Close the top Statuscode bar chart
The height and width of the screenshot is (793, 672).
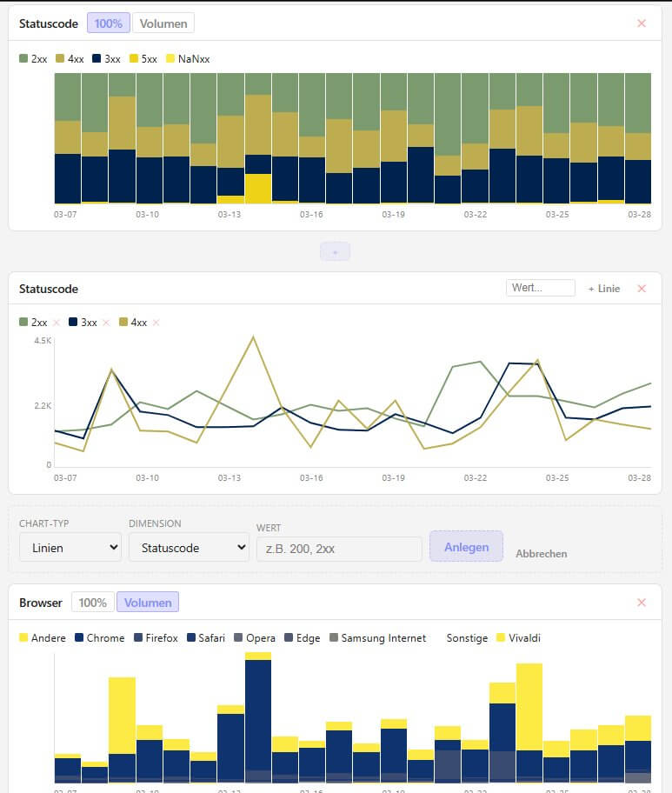pyautogui.click(x=642, y=23)
